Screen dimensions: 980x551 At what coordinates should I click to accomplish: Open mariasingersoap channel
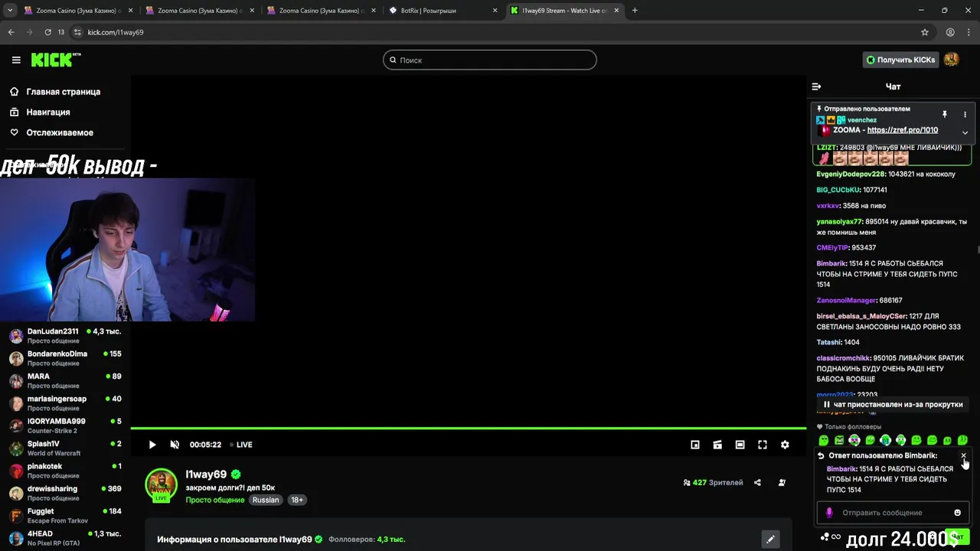coord(65,403)
